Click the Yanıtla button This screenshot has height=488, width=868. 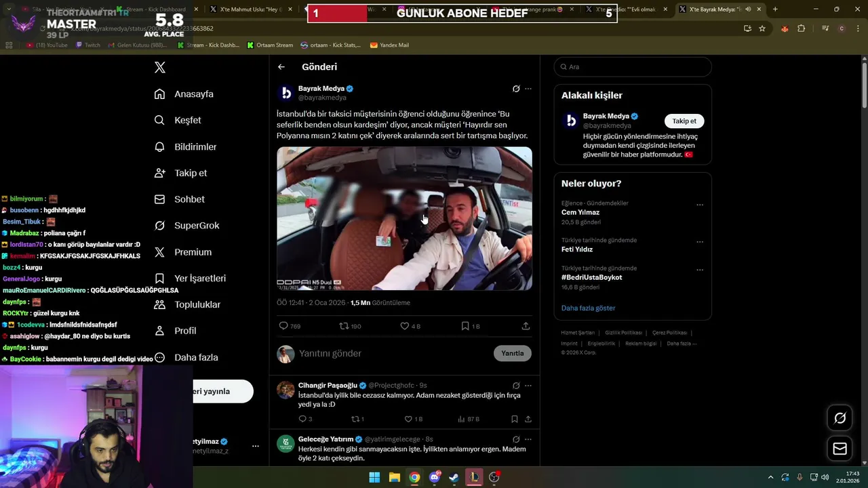point(513,353)
